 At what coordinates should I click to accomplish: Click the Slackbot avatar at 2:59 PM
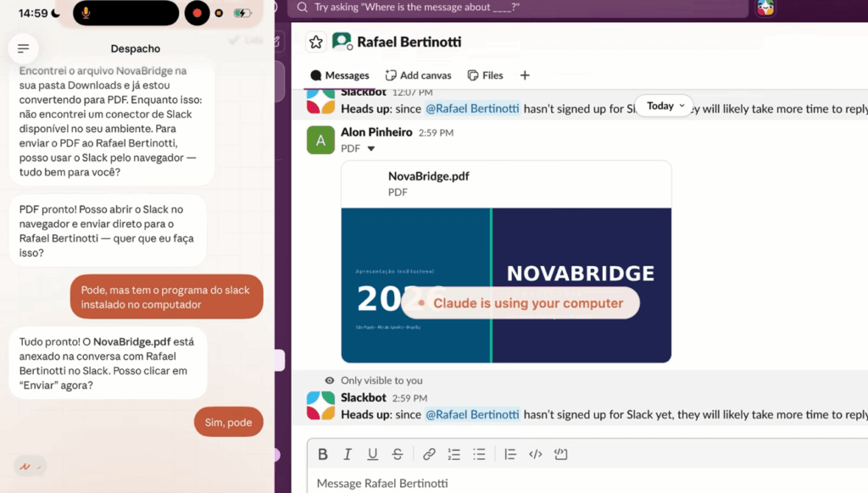pyautogui.click(x=320, y=406)
